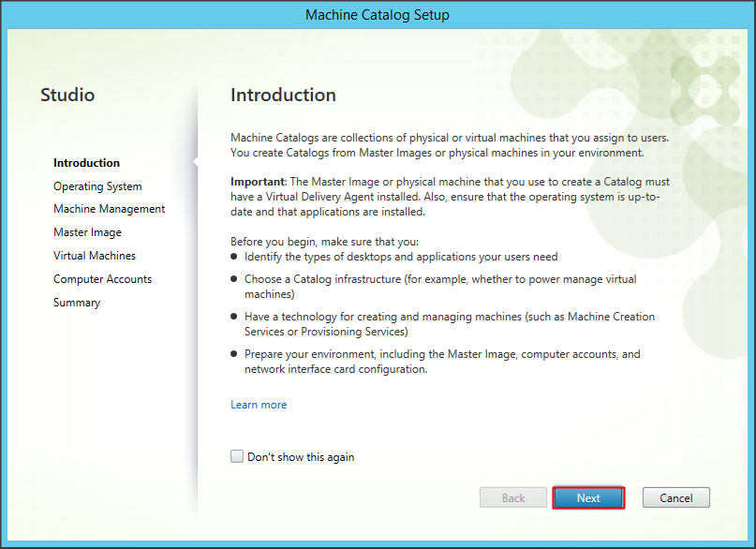Cancel the Machine Catalog Setup wizard
756x549 pixels.
point(675,498)
